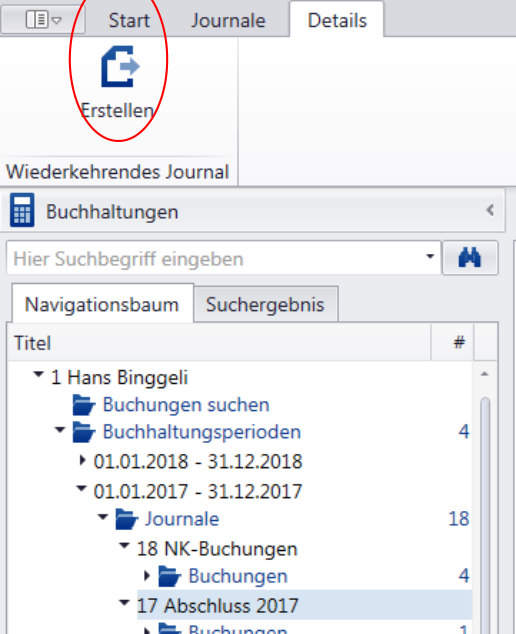
Task: Collapse the 01.01.2017 - 31.12.2017 period
Action: click(82, 488)
